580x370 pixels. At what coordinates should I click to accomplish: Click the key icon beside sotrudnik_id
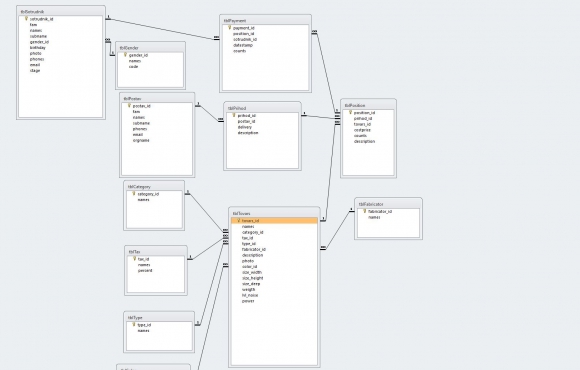point(26,18)
